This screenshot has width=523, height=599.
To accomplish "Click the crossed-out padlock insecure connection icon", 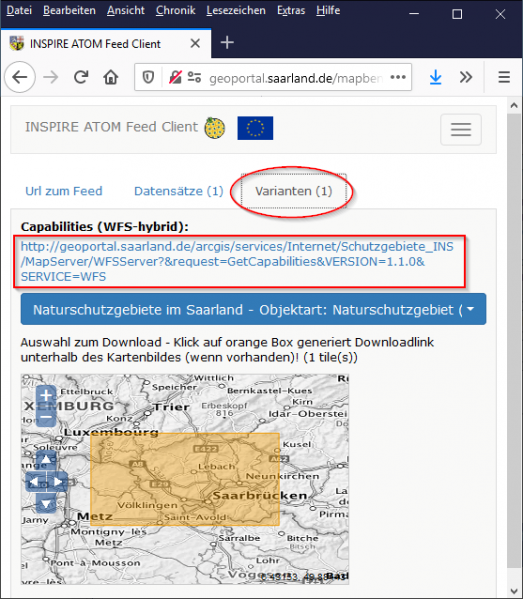I will point(175,78).
